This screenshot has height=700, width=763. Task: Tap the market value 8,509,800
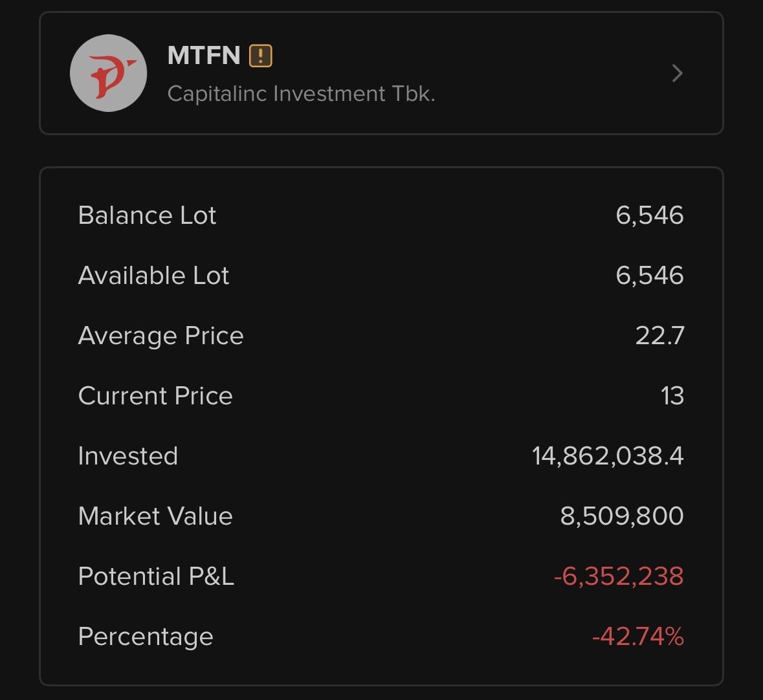(621, 516)
